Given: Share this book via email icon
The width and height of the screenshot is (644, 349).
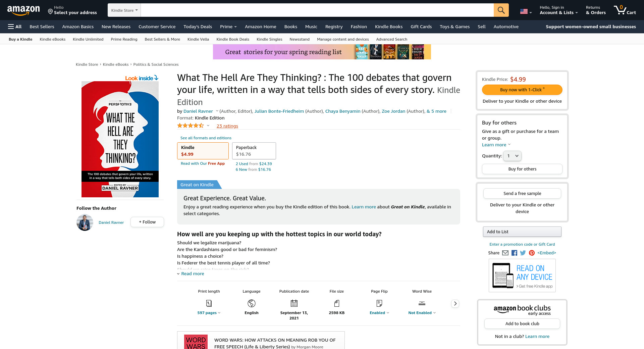Looking at the screenshot, I should coord(505,253).
